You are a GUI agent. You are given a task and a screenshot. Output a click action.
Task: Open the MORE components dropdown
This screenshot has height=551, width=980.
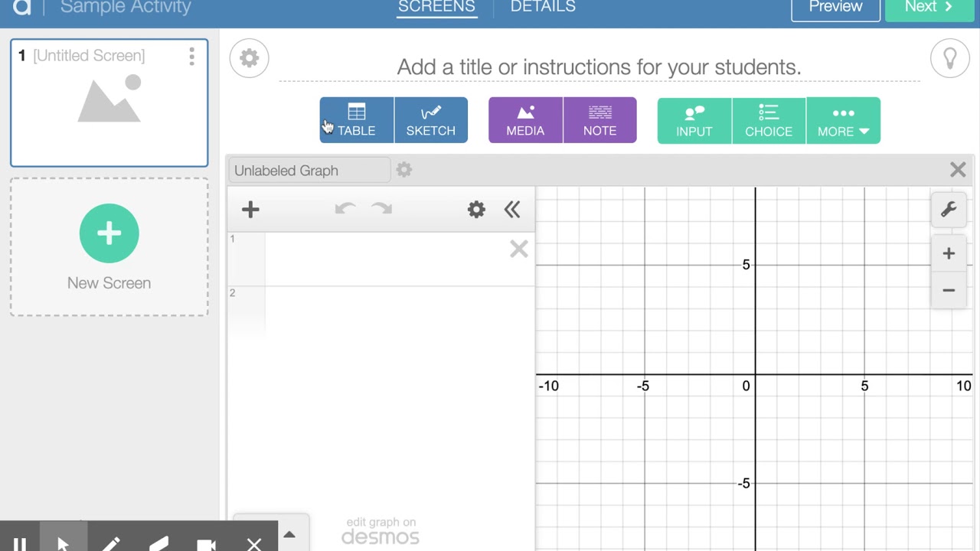click(x=843, y=121)
